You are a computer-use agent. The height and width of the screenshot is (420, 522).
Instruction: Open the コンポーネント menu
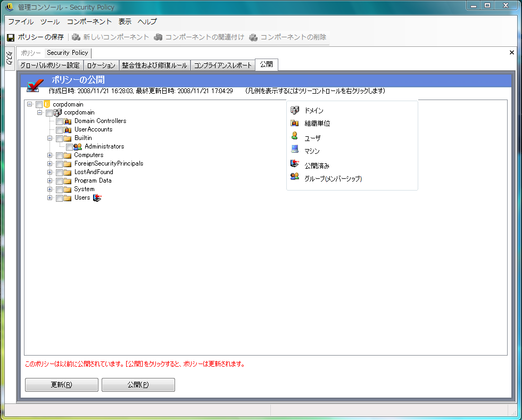[x=89, y=22]
